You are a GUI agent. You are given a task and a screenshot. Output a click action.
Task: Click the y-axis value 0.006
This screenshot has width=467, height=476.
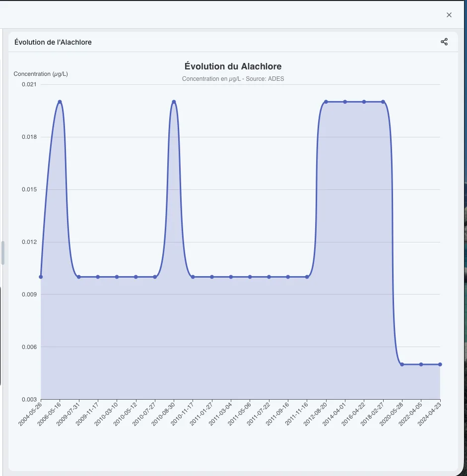pyautogui.click(x=29, y=347)
